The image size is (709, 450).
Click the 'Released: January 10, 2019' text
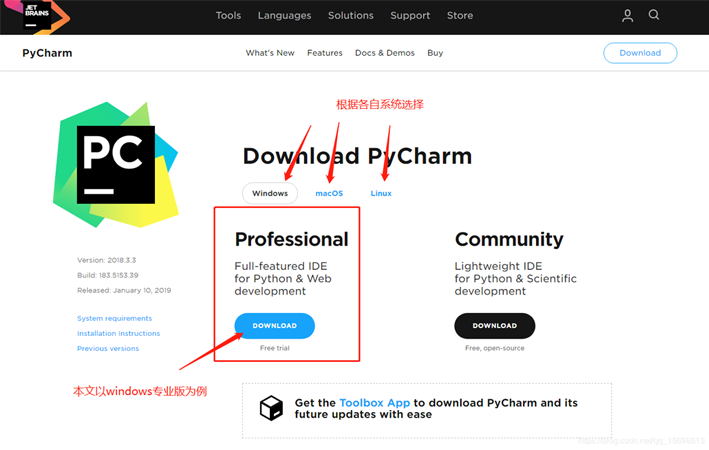click(124, 290)
